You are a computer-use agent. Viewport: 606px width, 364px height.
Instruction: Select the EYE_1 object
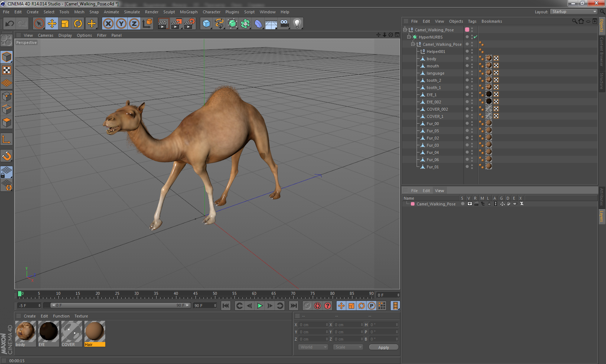click(431, 95)
